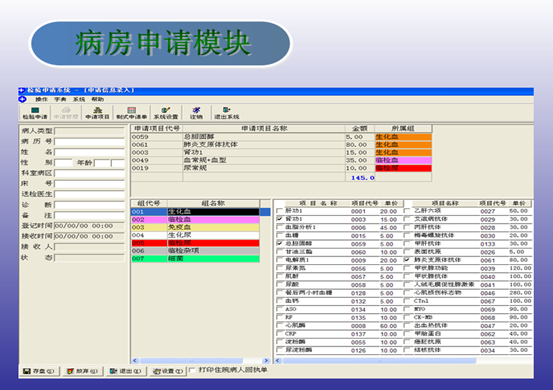Screen dimensions: 553x390
Task: Select group 006 临检杂项 grey row
Action: [x=195, y=250]
